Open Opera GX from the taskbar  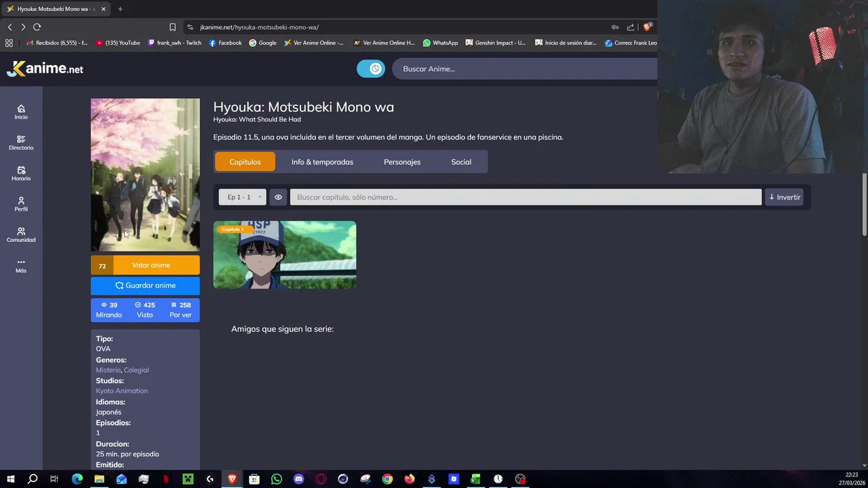click(x=321, y=479)
